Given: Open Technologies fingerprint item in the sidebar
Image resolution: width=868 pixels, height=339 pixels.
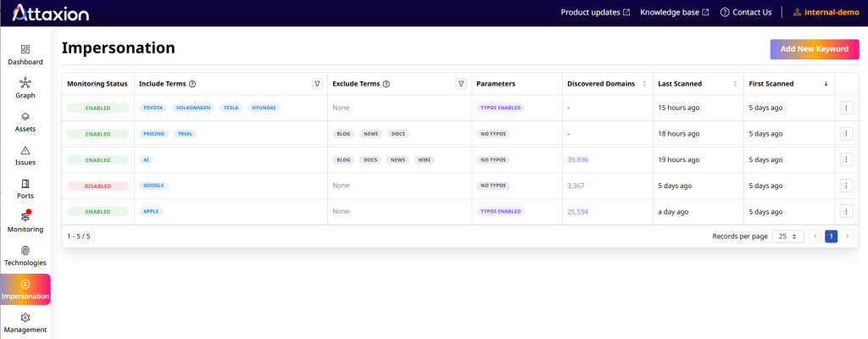Looking at the screenshot, I should [x=25, y=256].
